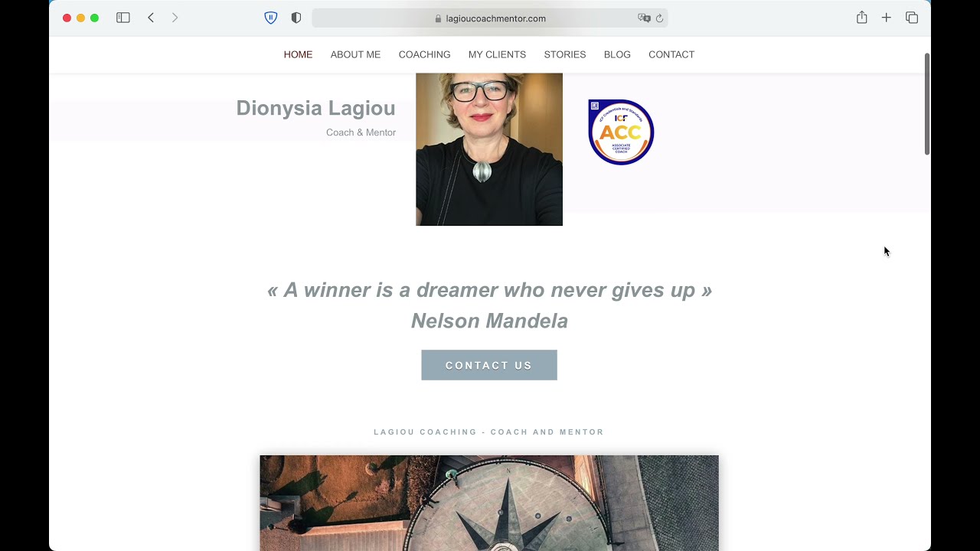Open the Bitwarden shield extension icon
This screenshot has height=551, width=980.
coord(270,18)
